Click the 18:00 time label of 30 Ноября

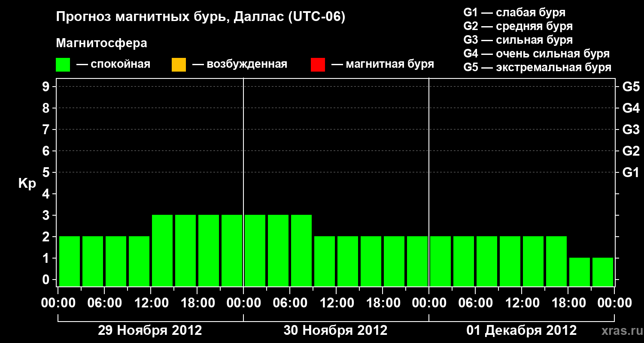383,303
